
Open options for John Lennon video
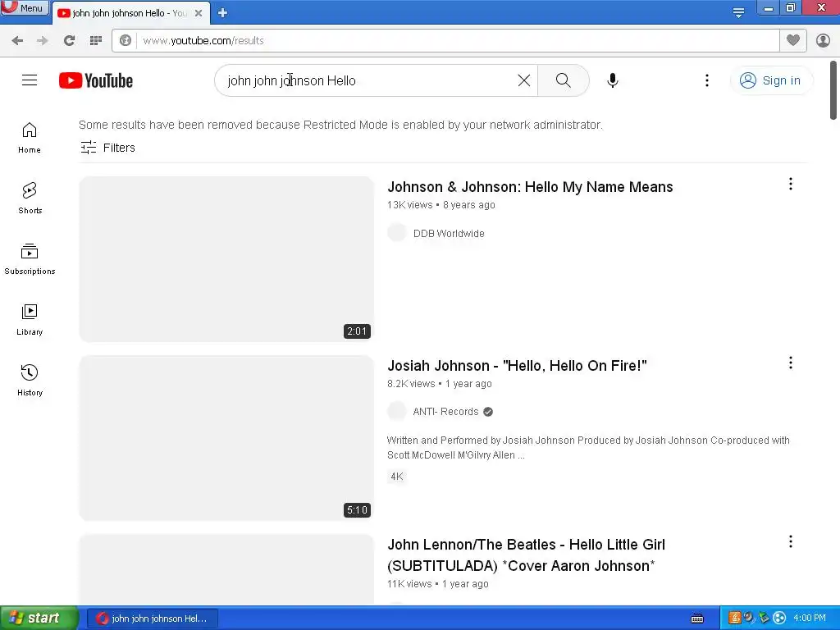[790, 541]
